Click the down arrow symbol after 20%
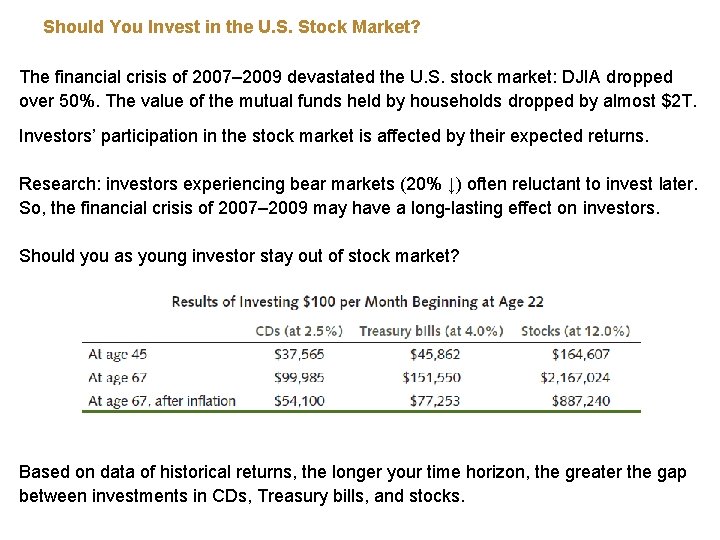 point(452,185)
